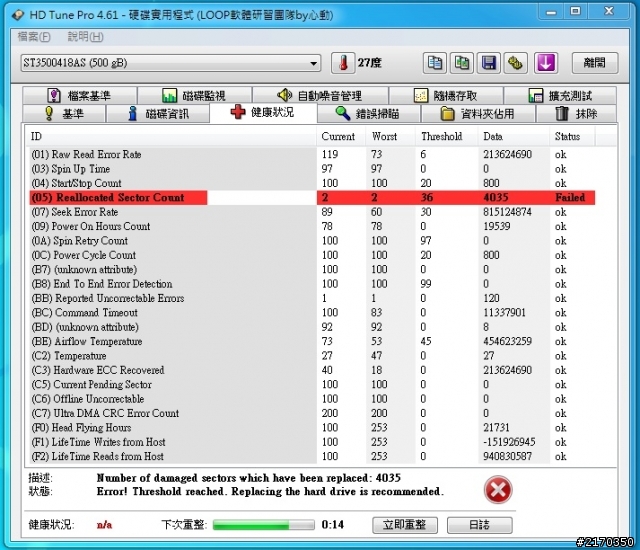The width and height of the screenshot is (640, 550).
Task: Click the 立即重整 refresh button
Action: point(404,525)
